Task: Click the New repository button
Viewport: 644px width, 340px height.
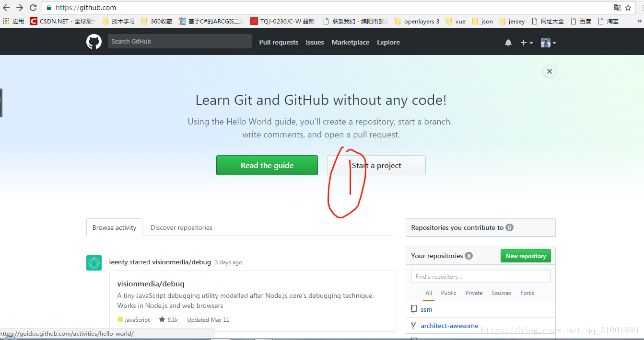Action: pyautogui.click(x=526, y=256)
